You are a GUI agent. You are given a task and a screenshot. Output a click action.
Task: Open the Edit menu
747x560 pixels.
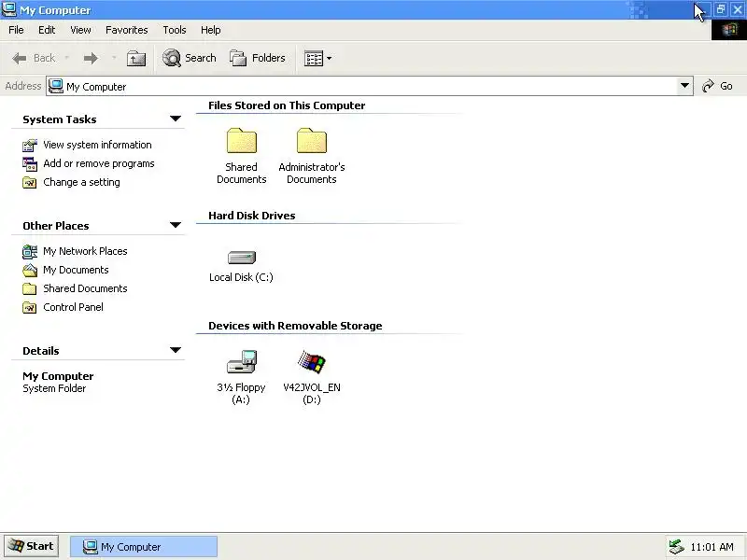[47, 30]
